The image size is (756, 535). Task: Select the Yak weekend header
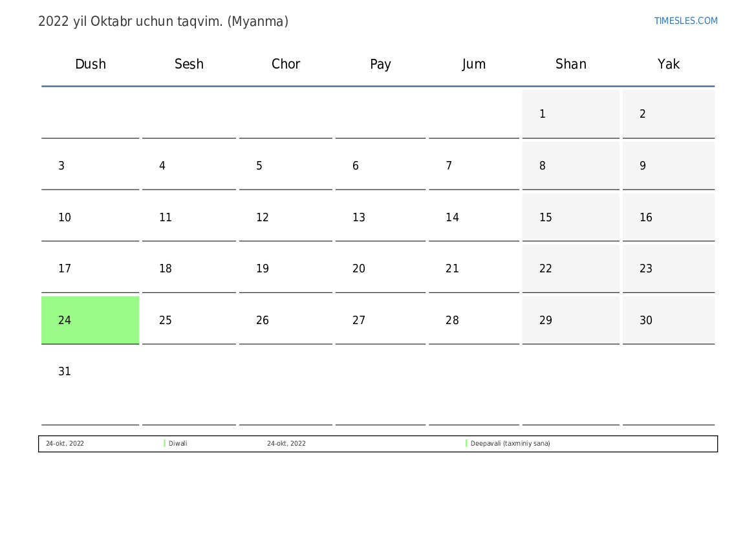(669, 64)
